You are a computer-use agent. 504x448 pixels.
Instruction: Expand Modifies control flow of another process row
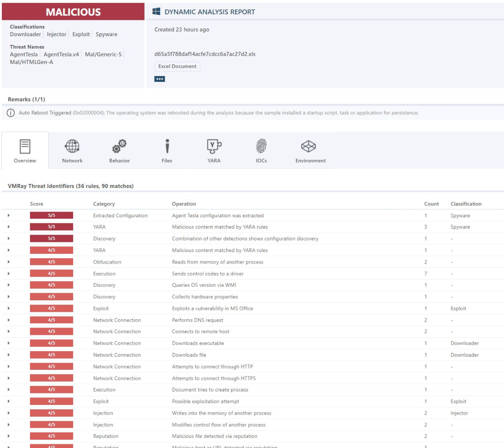(9, 424)
